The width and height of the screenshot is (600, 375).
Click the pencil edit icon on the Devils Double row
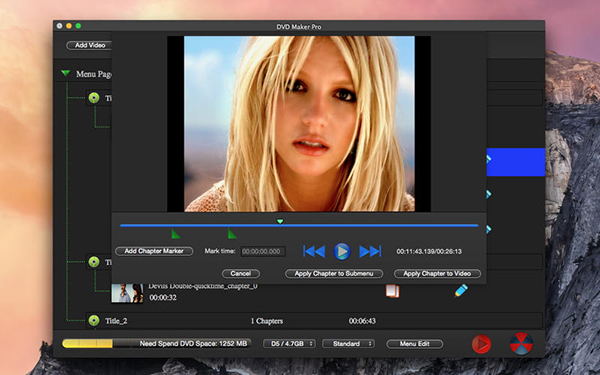[461, 291]
